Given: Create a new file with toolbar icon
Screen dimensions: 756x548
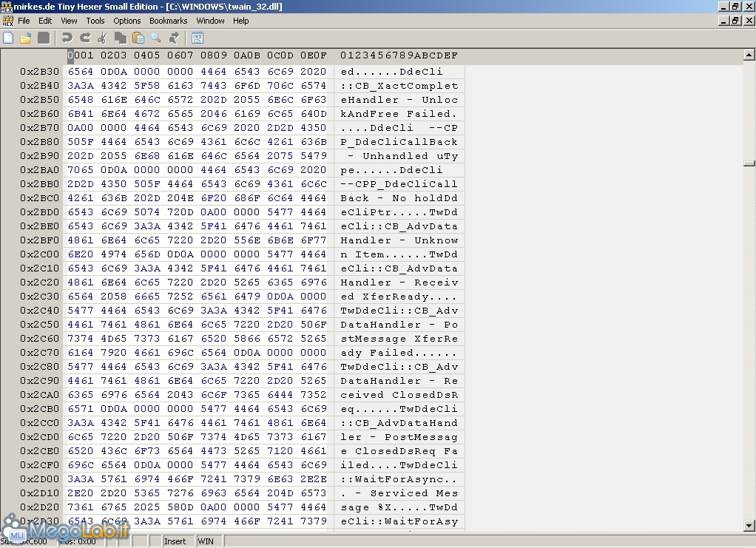Looking at the screenshot, I should 8,38.
